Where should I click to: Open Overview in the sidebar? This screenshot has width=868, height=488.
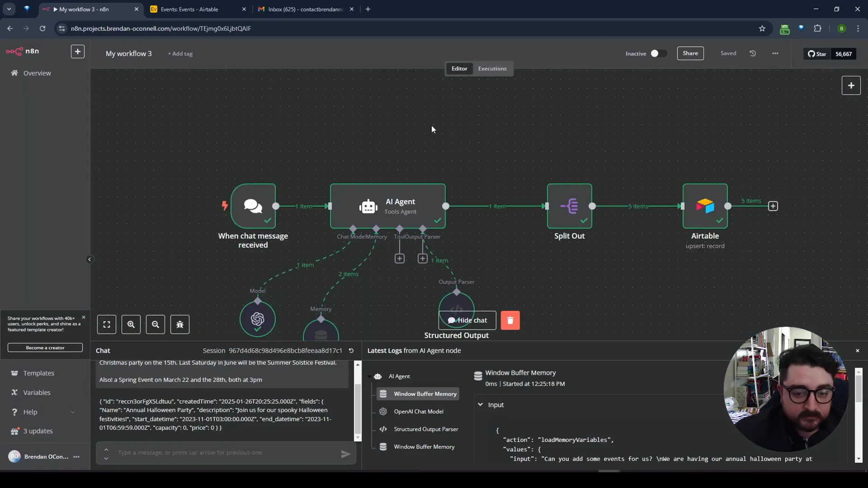click(x=37, y=73)
